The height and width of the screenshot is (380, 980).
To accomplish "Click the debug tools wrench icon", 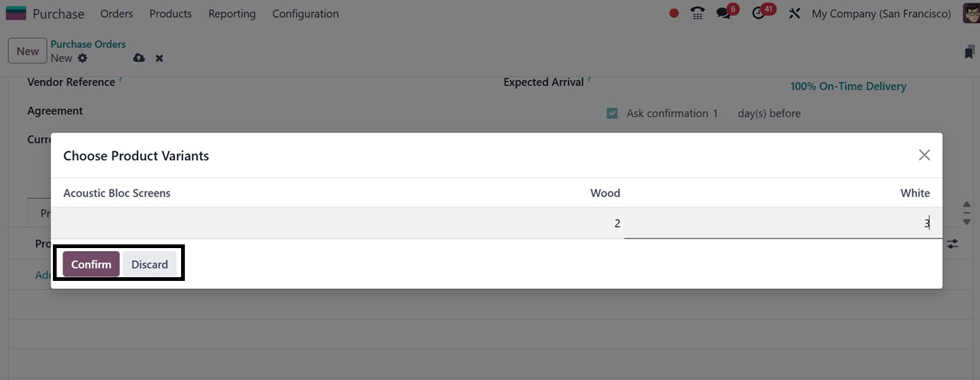I will (794, 13).
